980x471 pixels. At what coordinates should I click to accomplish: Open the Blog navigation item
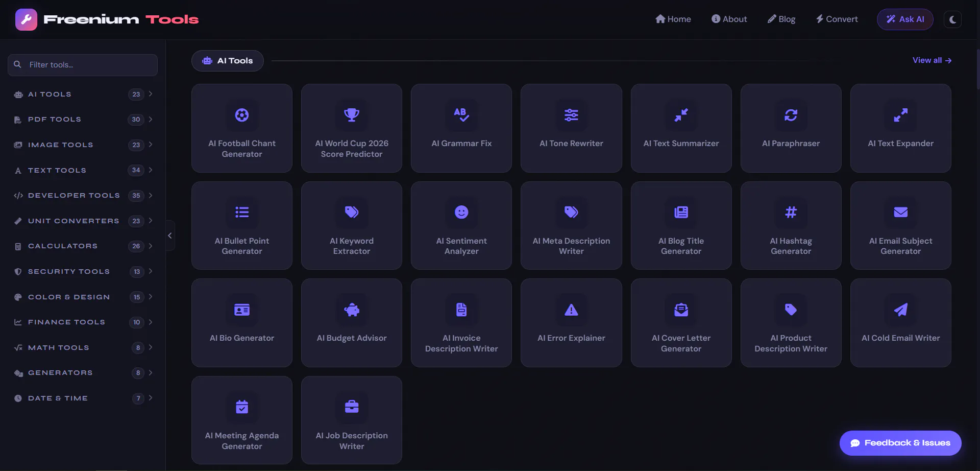[781, 19]
